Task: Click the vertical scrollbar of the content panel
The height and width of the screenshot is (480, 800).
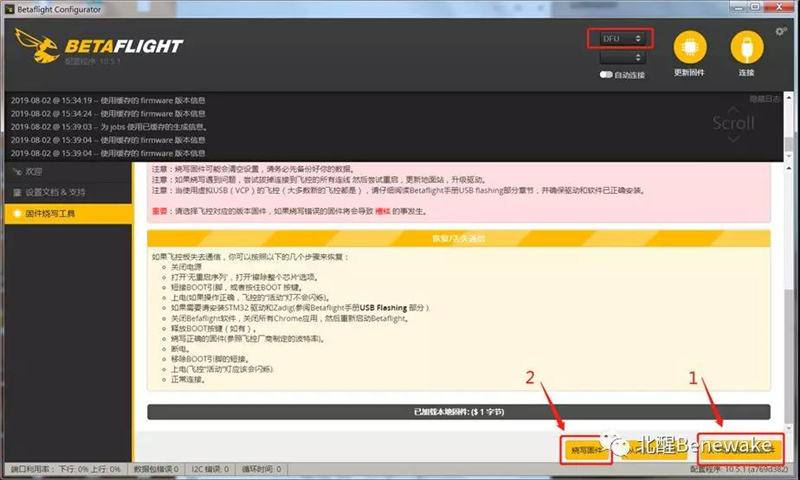Action: [788, 300]
